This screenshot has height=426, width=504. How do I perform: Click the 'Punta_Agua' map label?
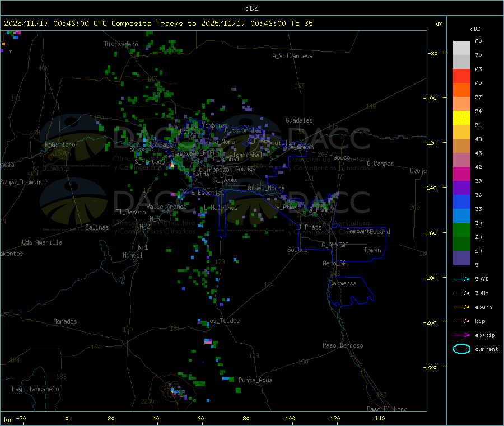[x=255, y=380]
